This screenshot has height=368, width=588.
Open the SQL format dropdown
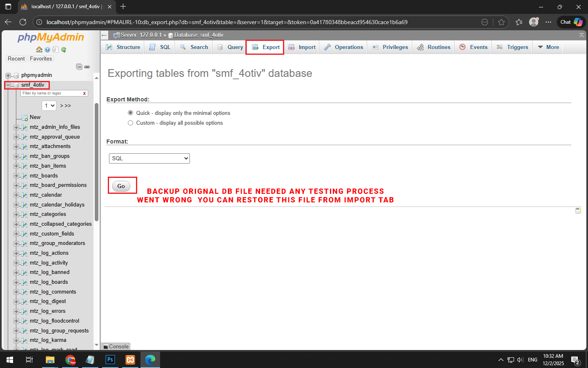149,158
